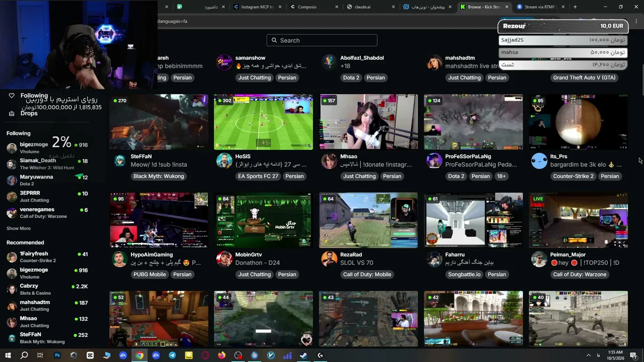Open Opera browser from the taskbar
This screenshot has width=644, height=362.
pyautogui.click(x=205, y=355)
